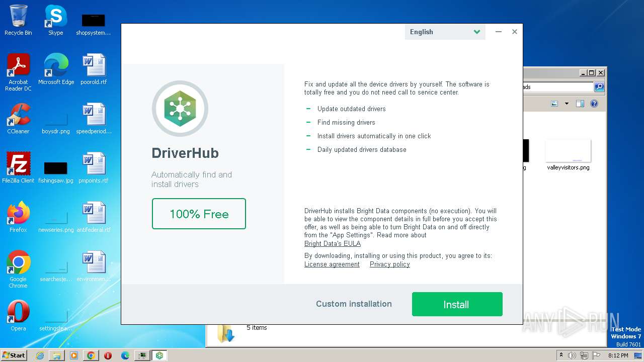This screenshot has width=644, height=362.
Task: Click the DriverHub hexagon logo
Action: [x=180, y=109]
